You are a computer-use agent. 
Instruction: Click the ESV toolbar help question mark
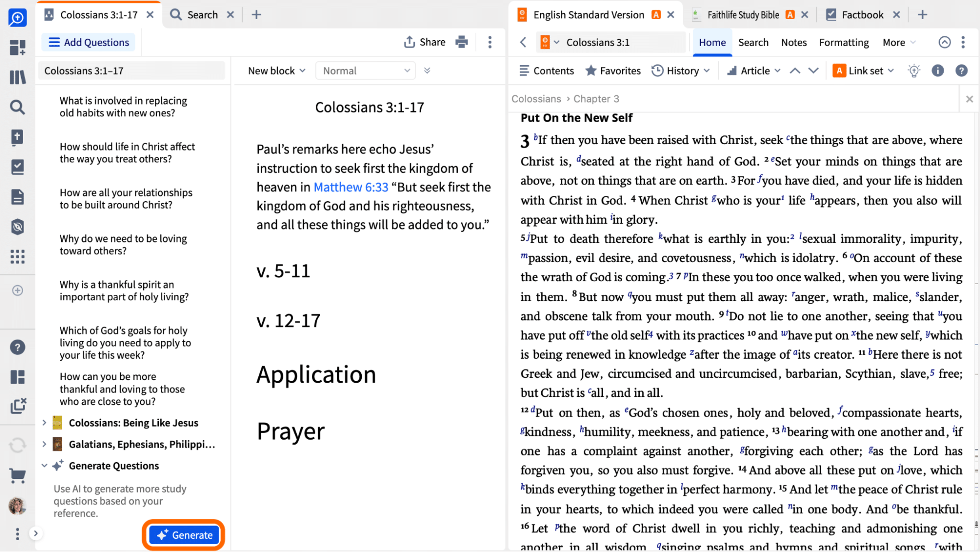click(x=961, y=71)
